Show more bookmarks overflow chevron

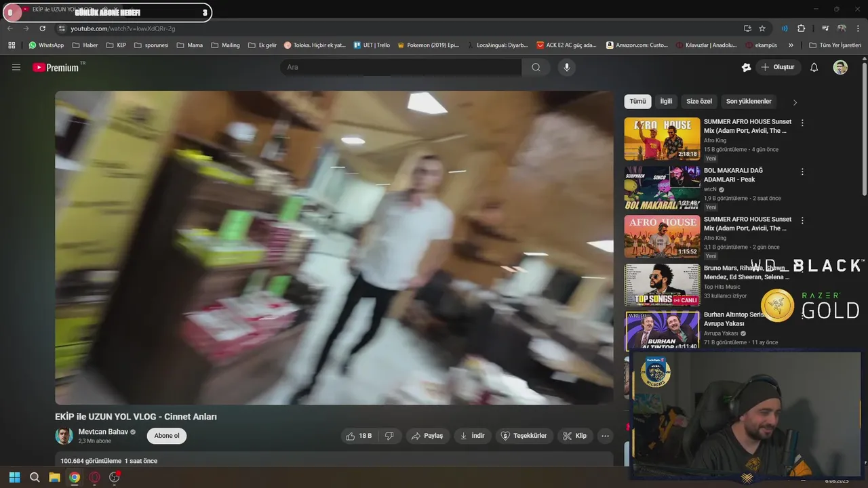(791, 45)
